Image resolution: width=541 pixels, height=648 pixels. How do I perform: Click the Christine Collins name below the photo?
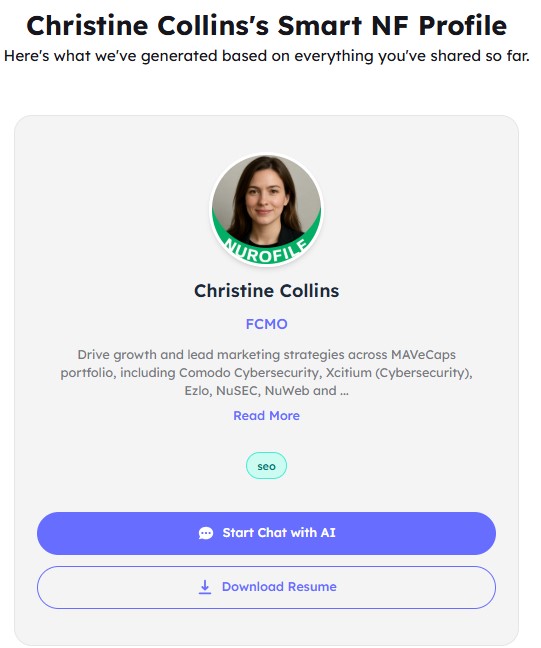(267, 291)
